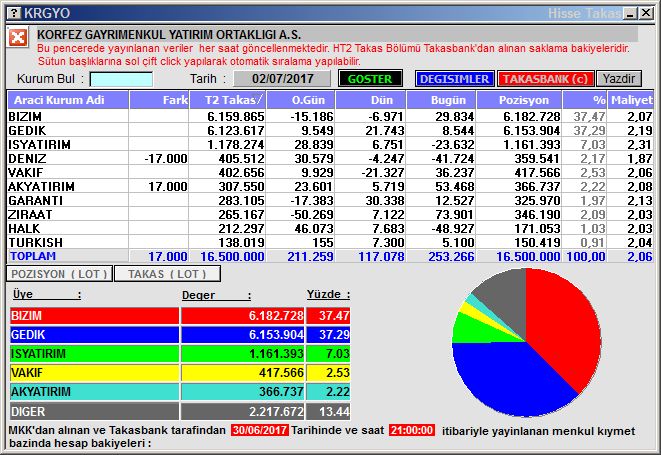The width and height of the screenshot is (661, 455).
Task: Sort by Pozisyon column header
Action: pyautogui.click(x=519, y=100)
